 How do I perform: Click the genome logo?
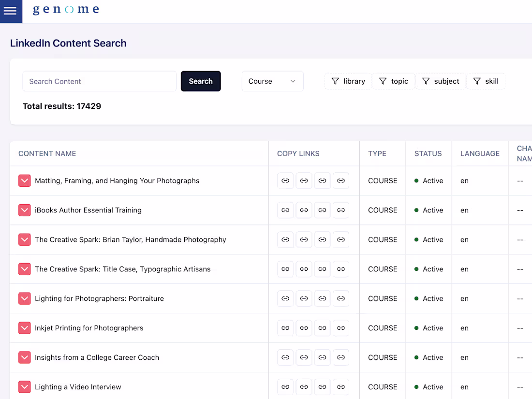(x=66, y=10)
